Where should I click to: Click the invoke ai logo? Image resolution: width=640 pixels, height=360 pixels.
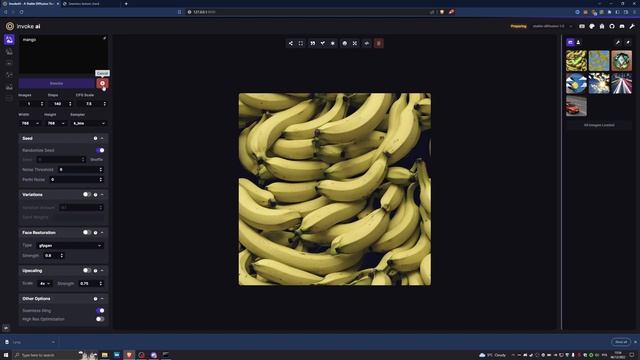(23, 26)
